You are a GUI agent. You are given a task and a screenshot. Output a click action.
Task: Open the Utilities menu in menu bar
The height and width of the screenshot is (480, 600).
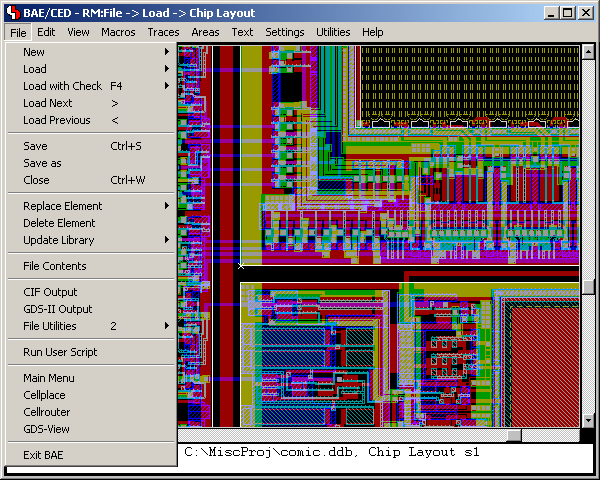[333, 32]
